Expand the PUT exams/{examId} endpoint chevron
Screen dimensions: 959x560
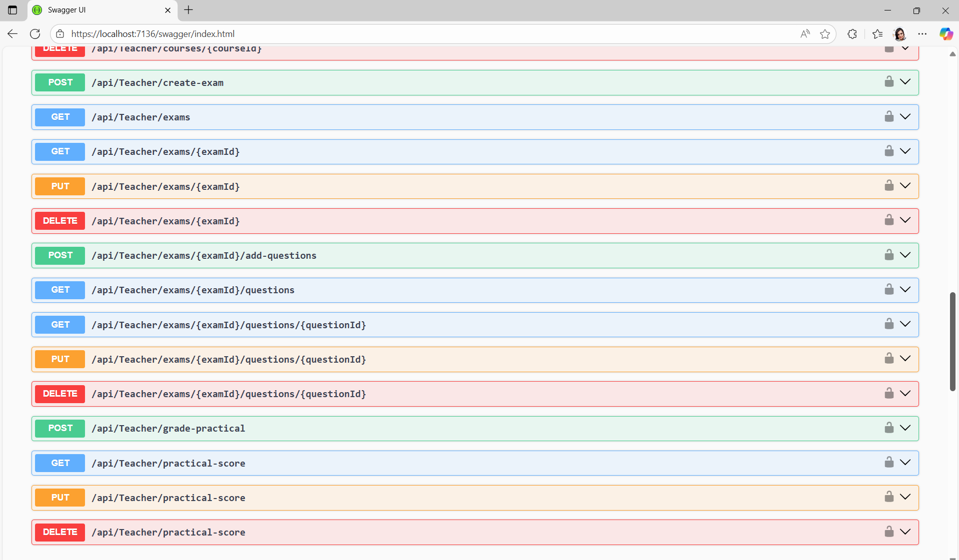coord(905,186)
